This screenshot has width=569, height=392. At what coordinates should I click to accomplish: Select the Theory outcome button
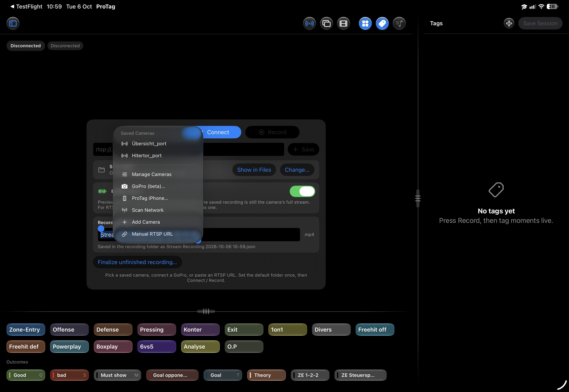pyautogui.click(x=267, y=375)
